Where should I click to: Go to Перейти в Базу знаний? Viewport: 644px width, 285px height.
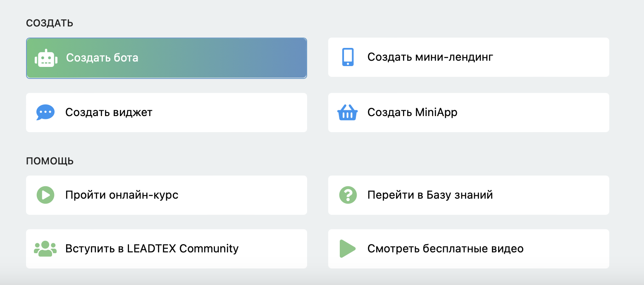point(469,195)
